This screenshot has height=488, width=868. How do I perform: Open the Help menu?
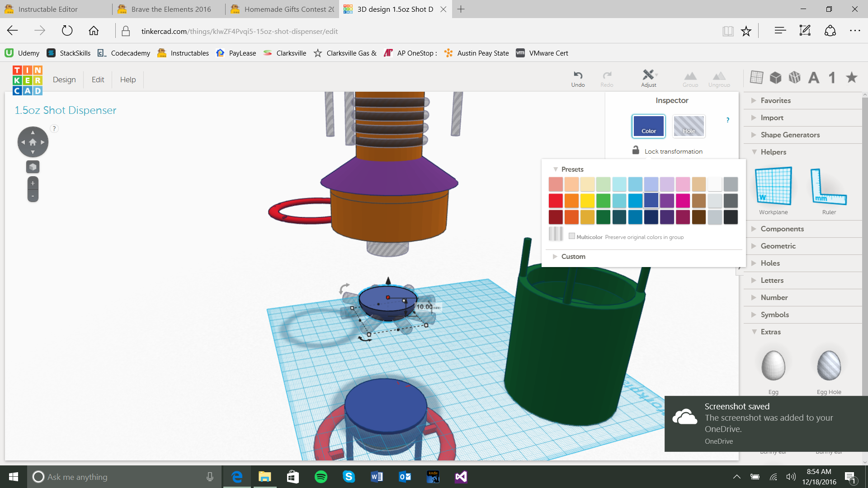(x=128, y=80)
